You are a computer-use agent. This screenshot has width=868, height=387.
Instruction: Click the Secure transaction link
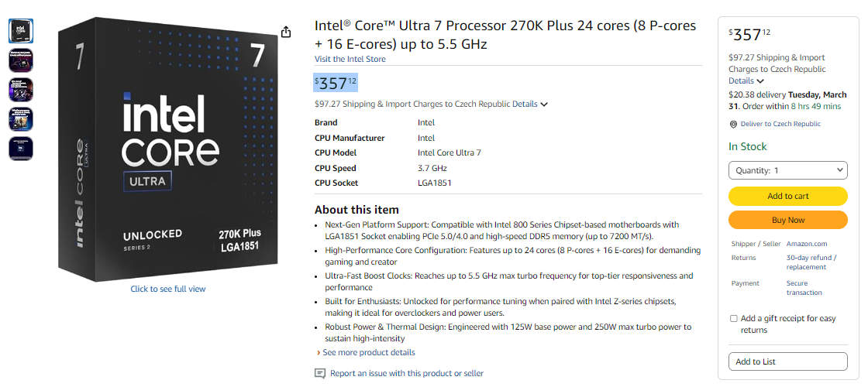tap(804, 288)
